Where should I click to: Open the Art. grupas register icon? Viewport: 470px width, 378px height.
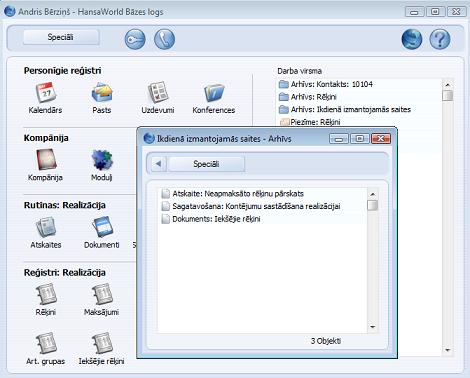(46, 343)
